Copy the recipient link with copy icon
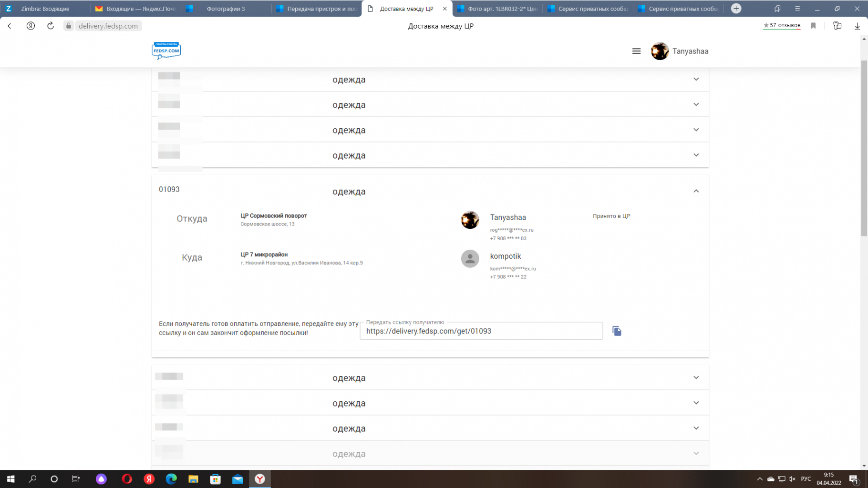This screenshot has width=868, height=488. [x=617, y=331]
